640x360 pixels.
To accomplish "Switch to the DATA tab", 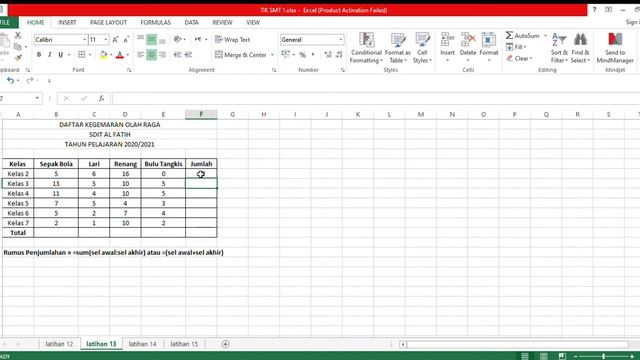I will pyautogui.click(x=191, y=22).
